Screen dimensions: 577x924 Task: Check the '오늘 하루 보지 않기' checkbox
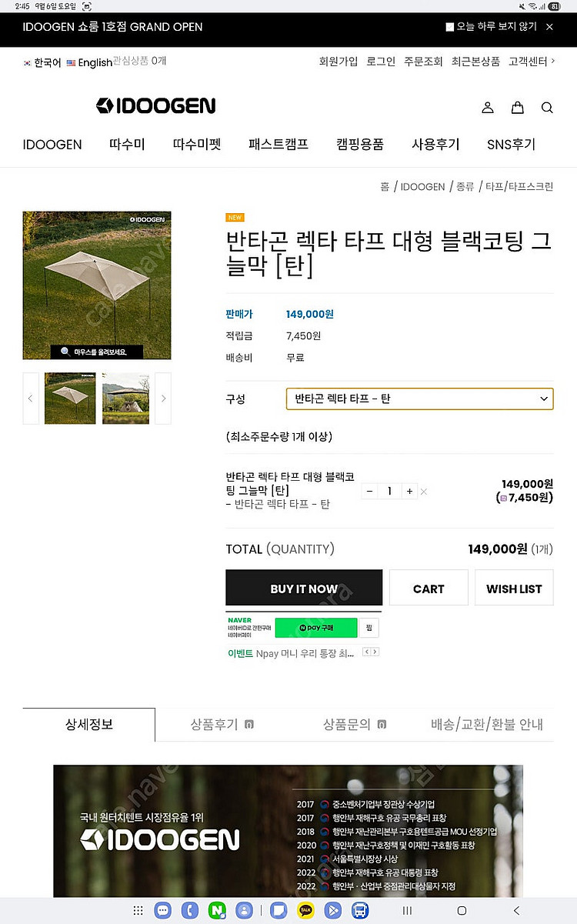point(450,27)
